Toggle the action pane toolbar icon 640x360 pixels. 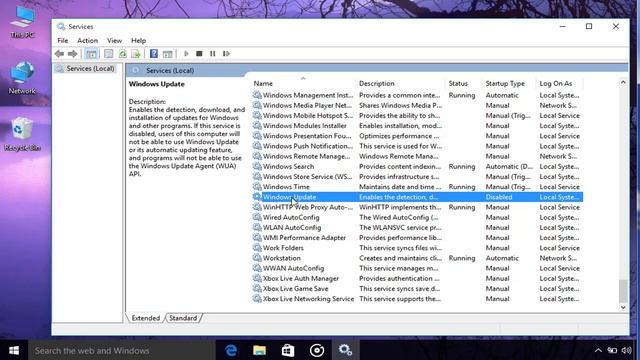click(x=167, y=54)
